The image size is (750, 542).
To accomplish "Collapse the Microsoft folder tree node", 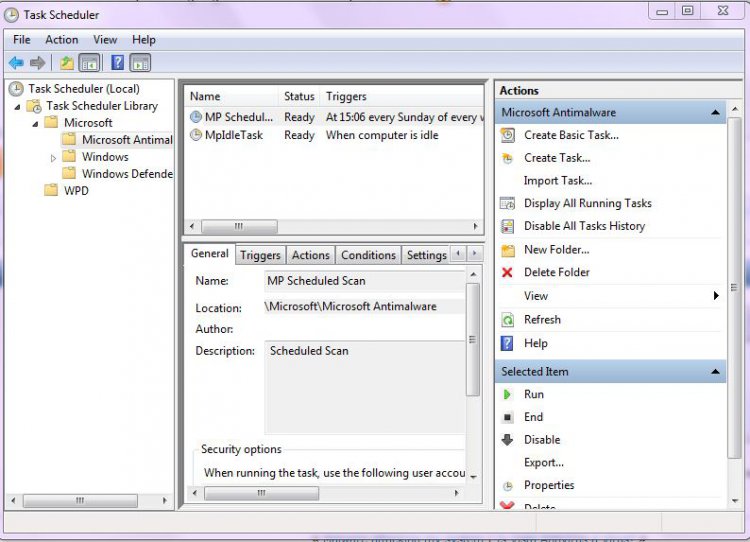I will 35,124.
